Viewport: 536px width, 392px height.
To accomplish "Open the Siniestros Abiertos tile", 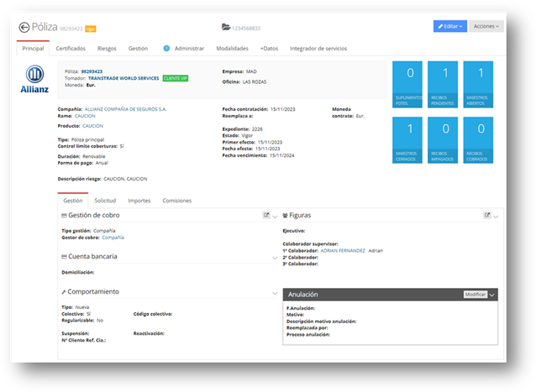I will pyautogui.click(x=478, y=84).
